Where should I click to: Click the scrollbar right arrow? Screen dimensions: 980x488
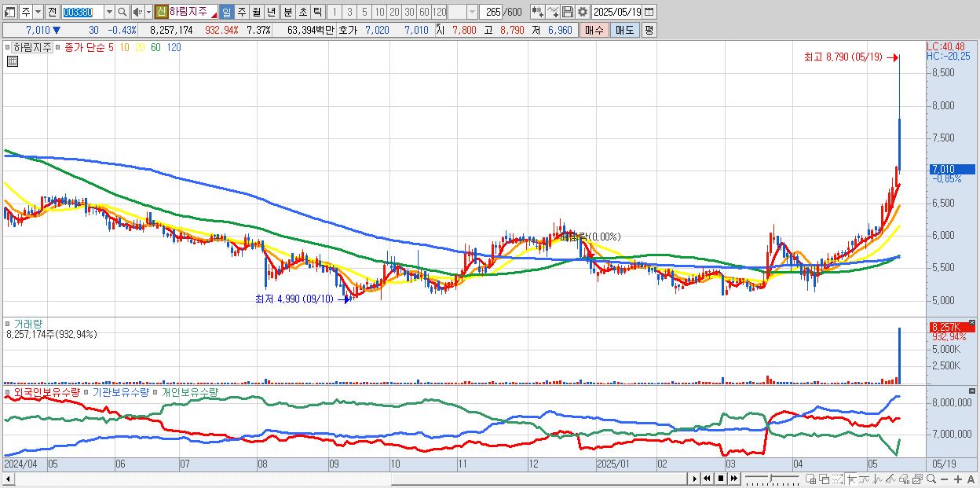694,479
